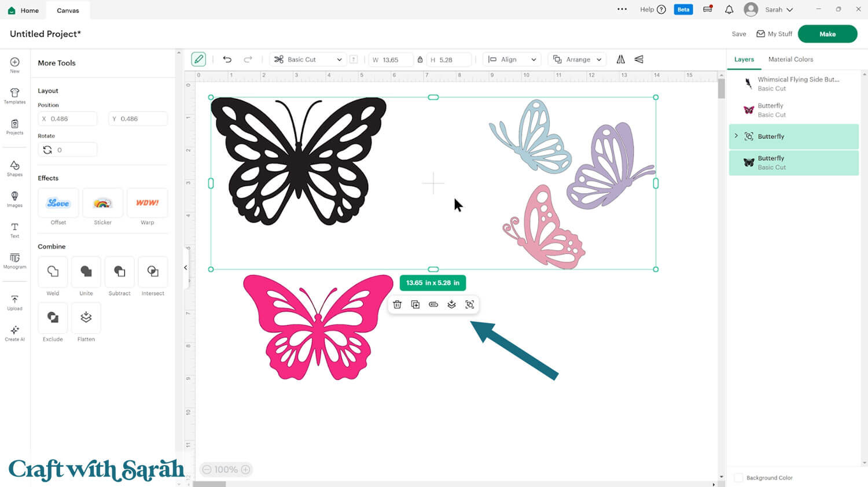Click the width W field

392,60
